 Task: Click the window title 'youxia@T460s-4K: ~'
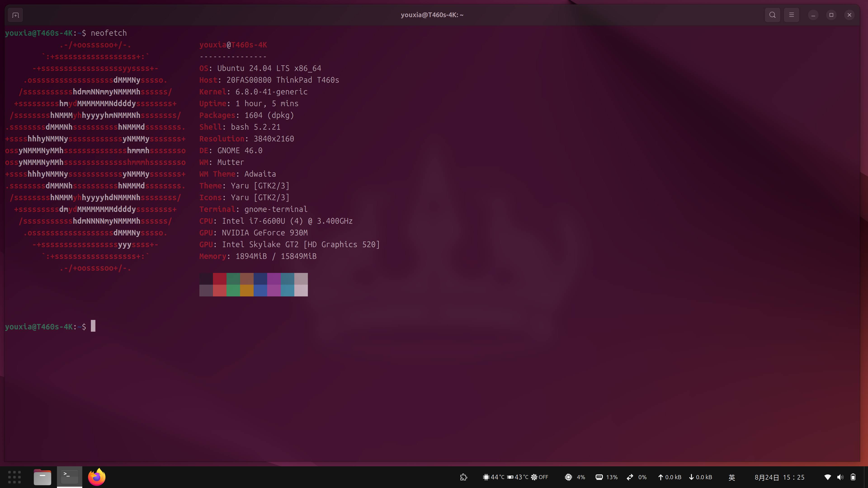tap(432, 15)
